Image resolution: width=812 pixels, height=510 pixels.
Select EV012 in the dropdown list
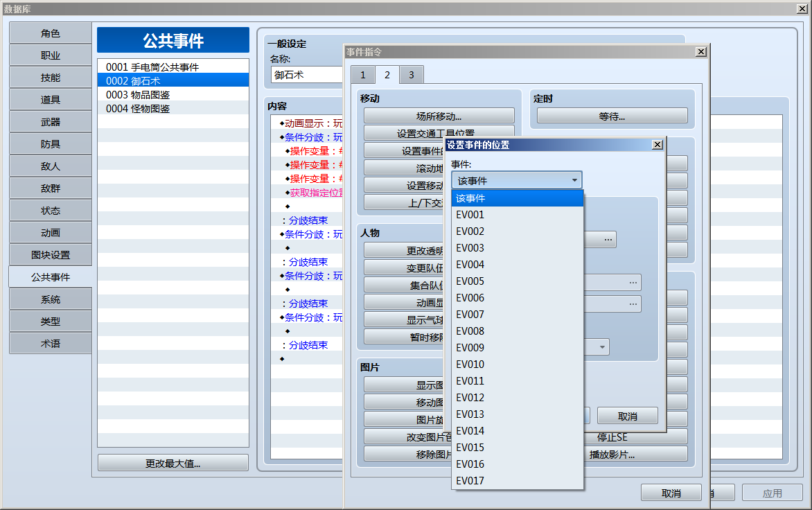[x=518, y=398]
